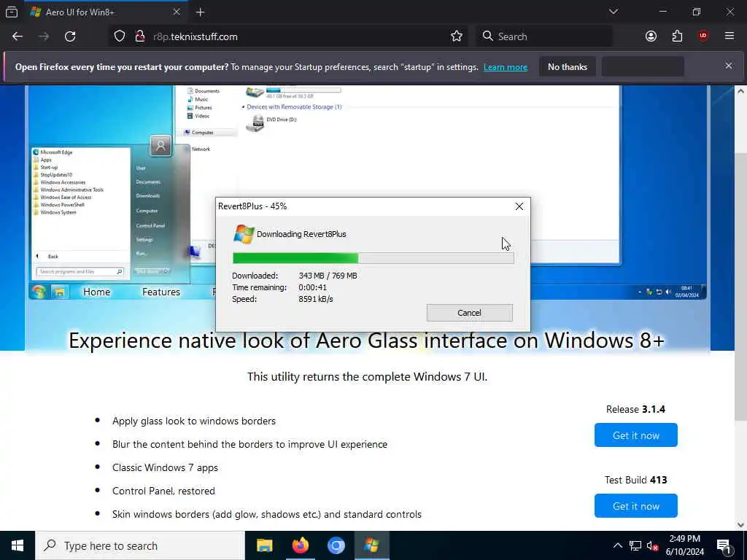Dismiss the startup notification bar
Viewport: 747px width, 560px height.
tap(729, 66)
